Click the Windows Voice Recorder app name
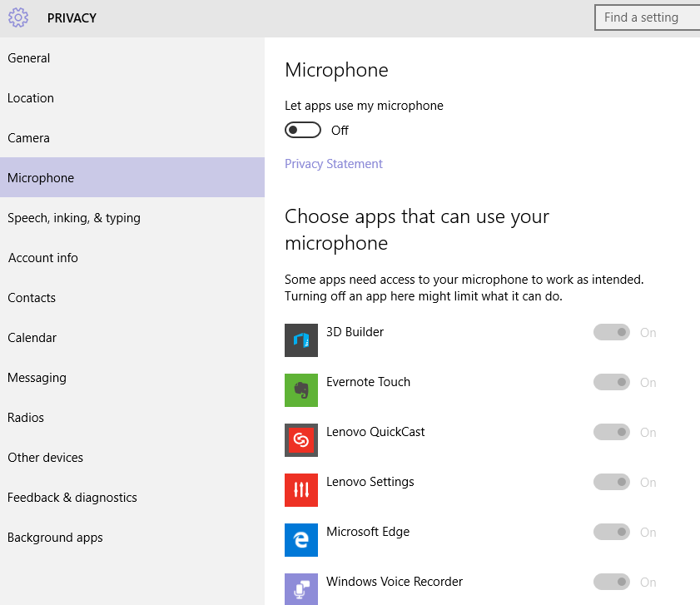Viewport: 700px width, 605px height. tap(395, 582)
